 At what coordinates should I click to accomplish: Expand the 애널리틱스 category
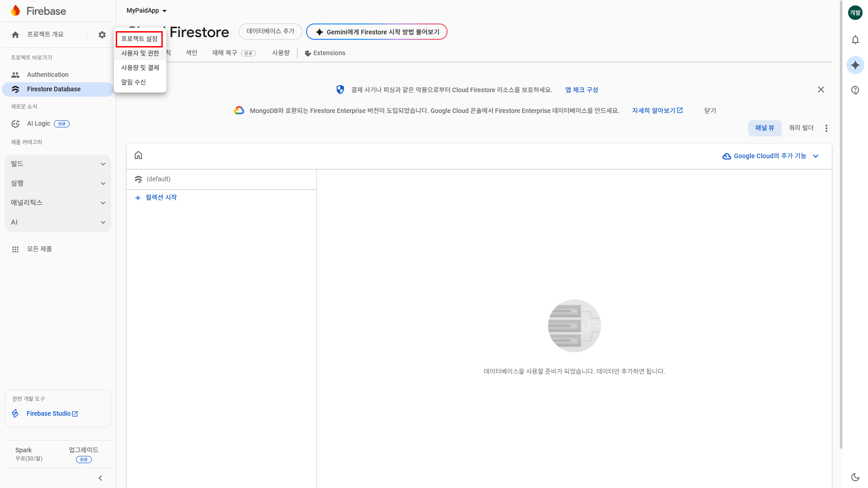coord(58,203)
